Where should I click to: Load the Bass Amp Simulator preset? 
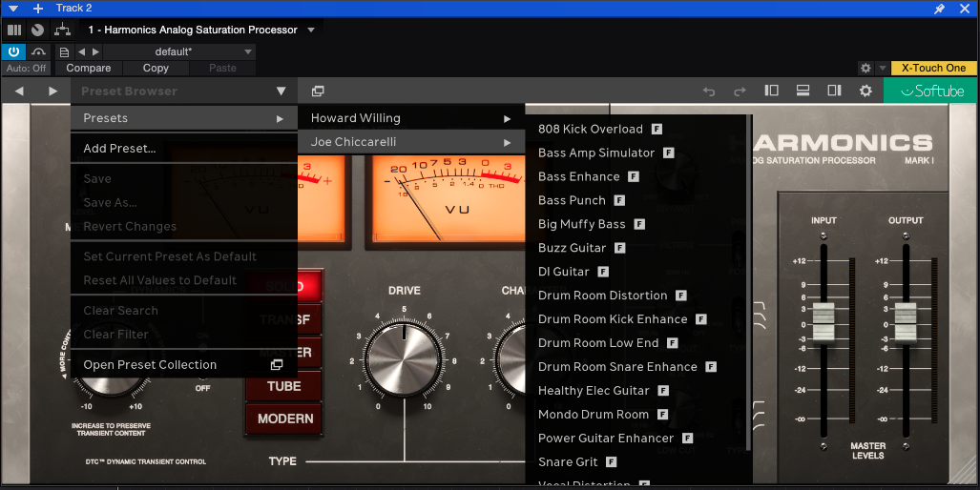tap(636, 153)
